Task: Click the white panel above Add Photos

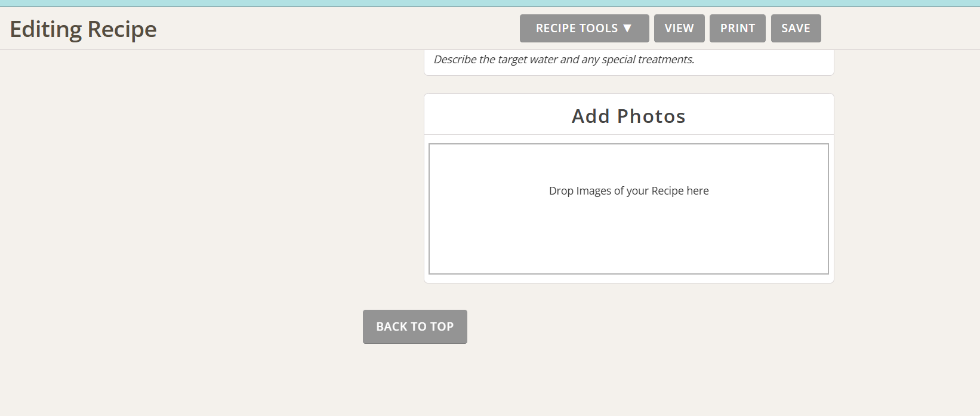Action: [x=776, y=63]
